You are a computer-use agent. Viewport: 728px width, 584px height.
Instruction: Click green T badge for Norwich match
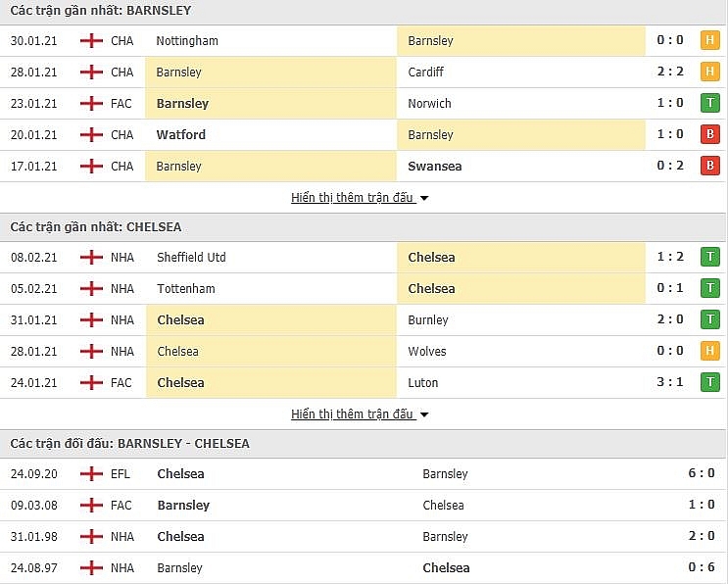(x=709, y=104)
